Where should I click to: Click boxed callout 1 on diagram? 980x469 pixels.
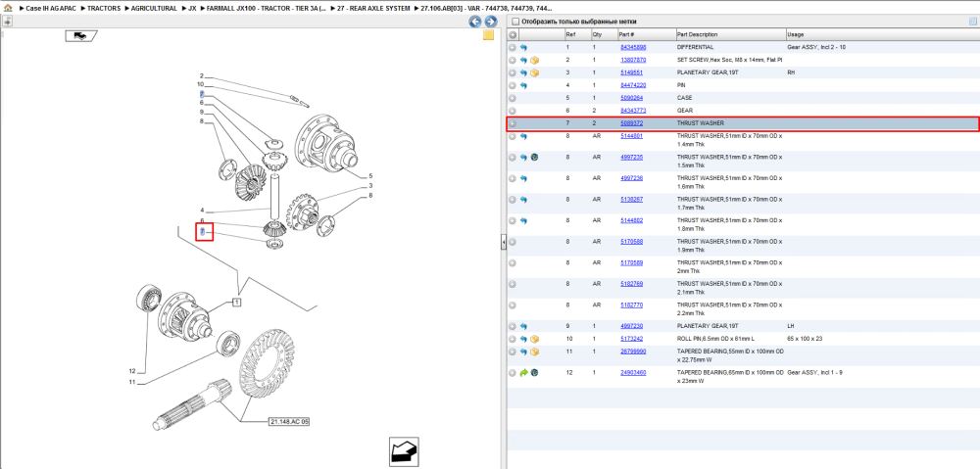click(237, 303)
